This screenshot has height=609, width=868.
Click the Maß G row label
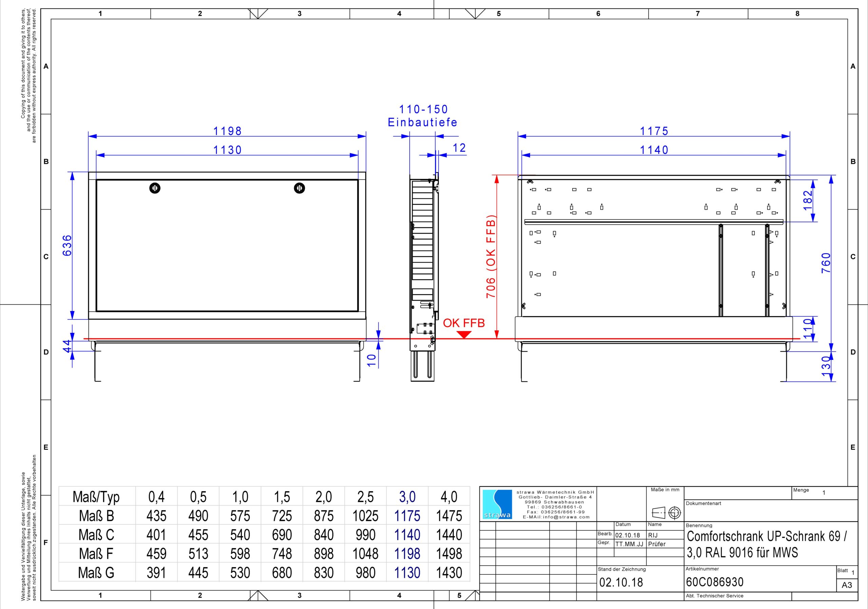(96, 572)
